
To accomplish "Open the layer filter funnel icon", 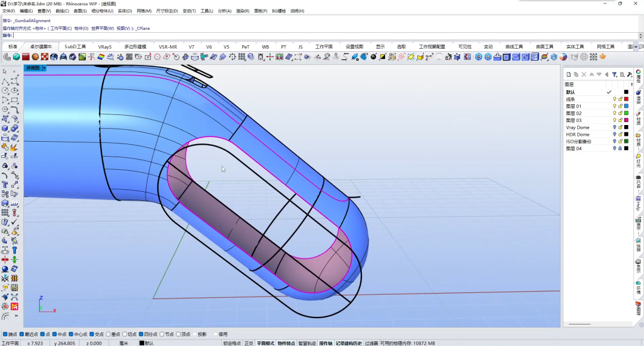I will tap(614, 74).
